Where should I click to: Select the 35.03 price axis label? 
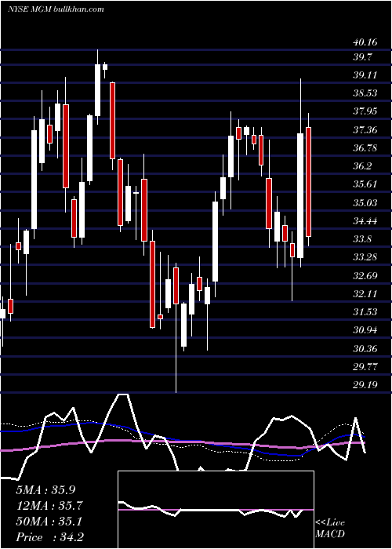(x=365, y=203)
